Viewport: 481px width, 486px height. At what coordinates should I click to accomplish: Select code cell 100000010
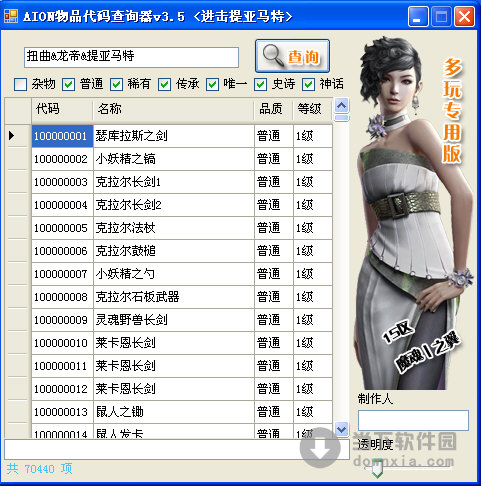(62, 343)
